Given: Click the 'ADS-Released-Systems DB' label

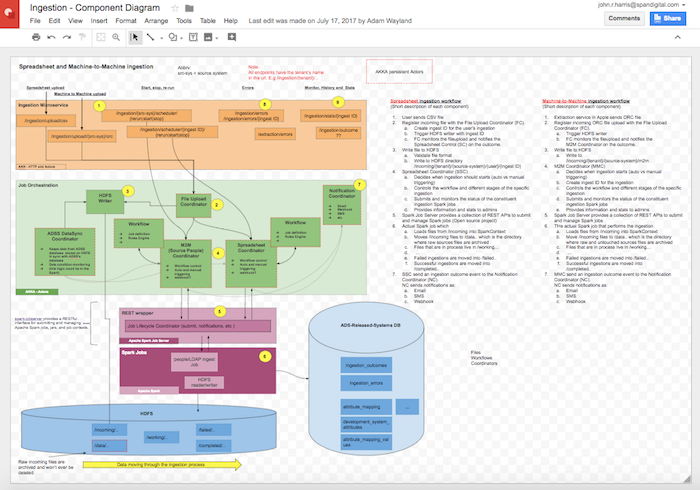Looking at the screenshot, I should [370, 325].
